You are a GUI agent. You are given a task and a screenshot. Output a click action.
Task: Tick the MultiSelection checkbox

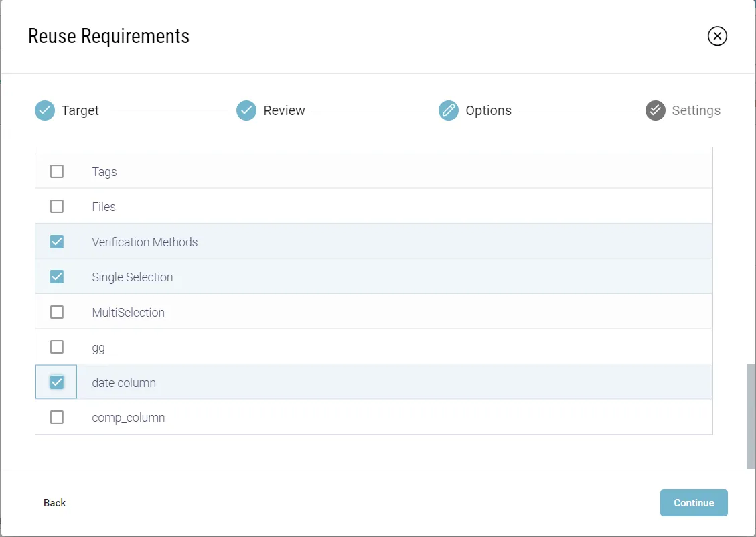[x=57, y=312]
